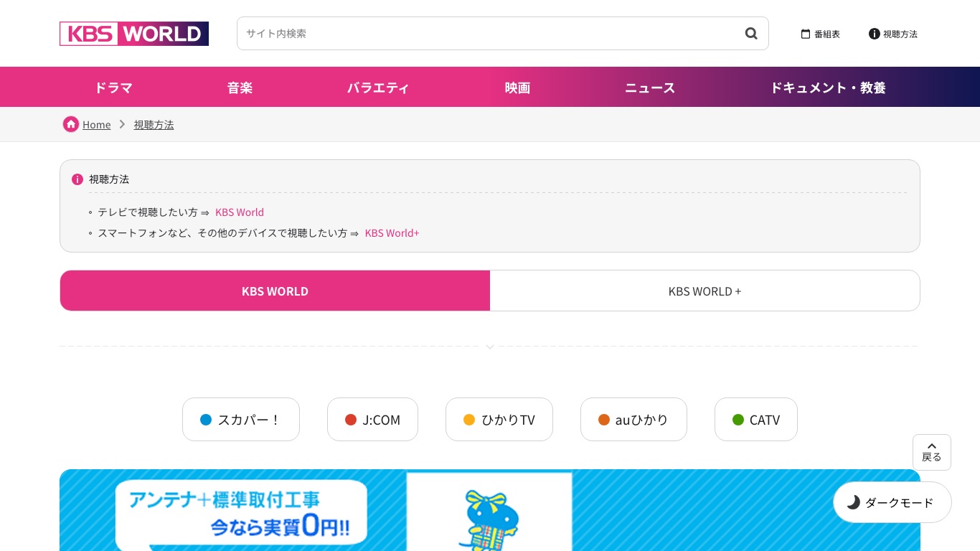The height and width of the screenshot is (551, 980).
Task: Follow the Home breadcrumb link
Action: pos(96,125)
